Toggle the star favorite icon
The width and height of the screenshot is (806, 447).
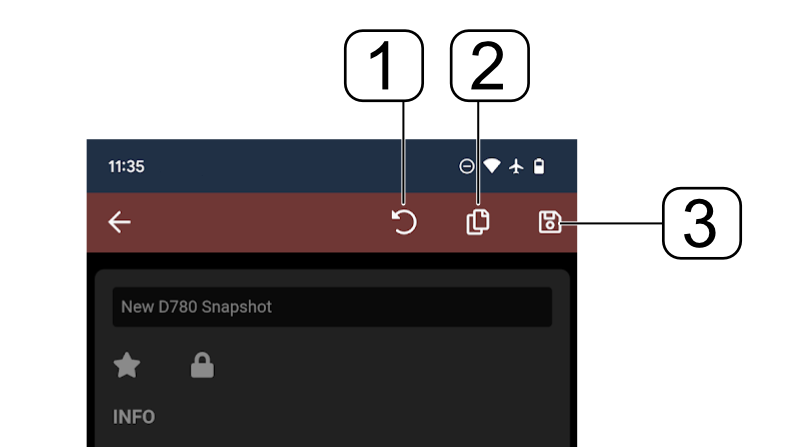click(126, 365)
